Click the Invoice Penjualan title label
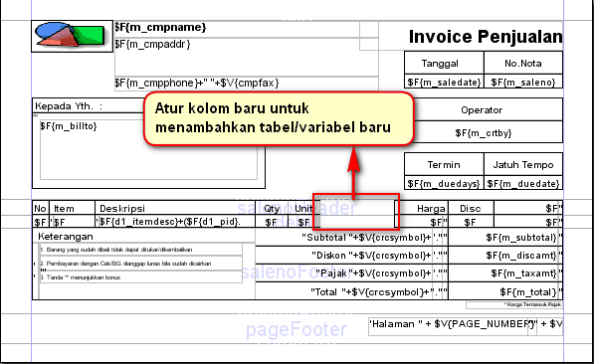Image resolution: width=594 pixels, height=364 pixels. click(486, 37)
